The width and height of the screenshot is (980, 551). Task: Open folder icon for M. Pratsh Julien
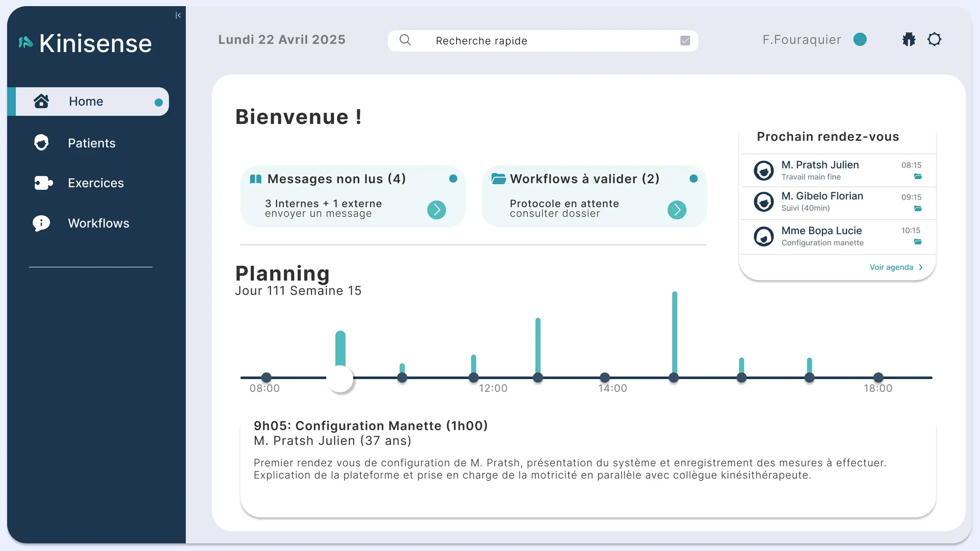coord(918,177)
